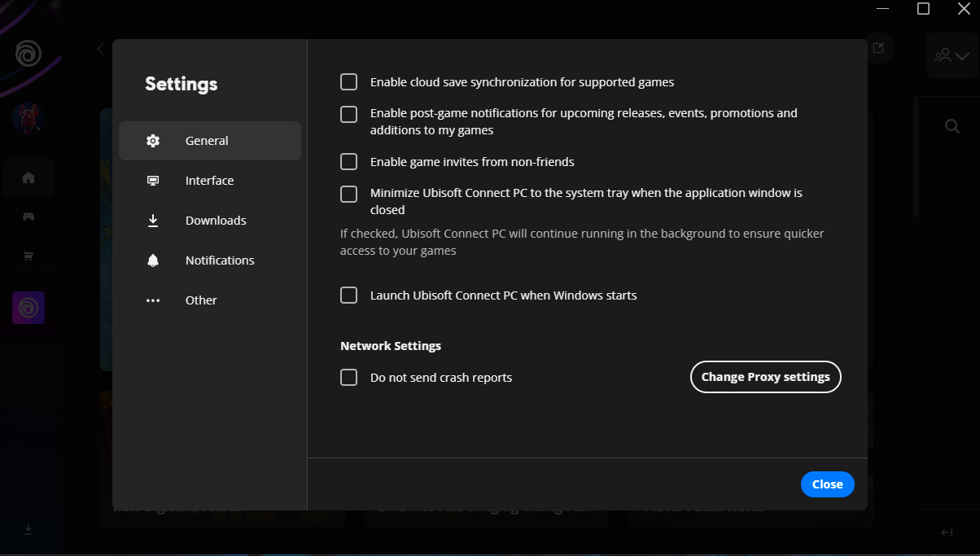This screenshot has width=980, height=556.
Task: Open the Notifications settings tab
Action: (x=210, y=260)
